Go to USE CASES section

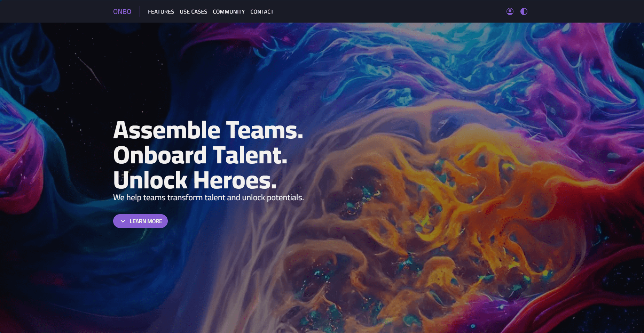click(193, 12)
